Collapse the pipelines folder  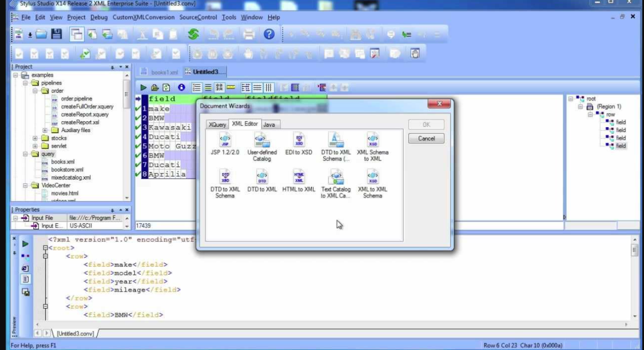(x=26, y=83)
